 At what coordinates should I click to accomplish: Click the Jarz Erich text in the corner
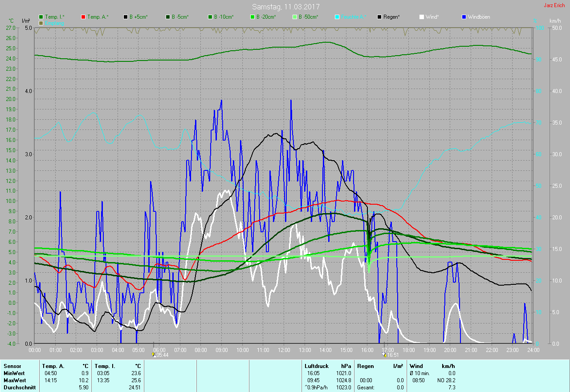click(x=554, y=5)
